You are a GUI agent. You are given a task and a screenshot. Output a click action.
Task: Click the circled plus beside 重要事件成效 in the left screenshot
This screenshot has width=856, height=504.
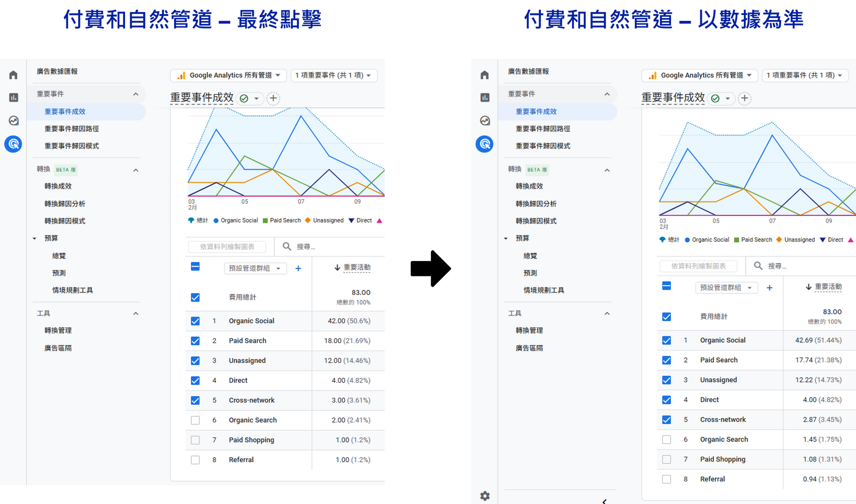273,98
